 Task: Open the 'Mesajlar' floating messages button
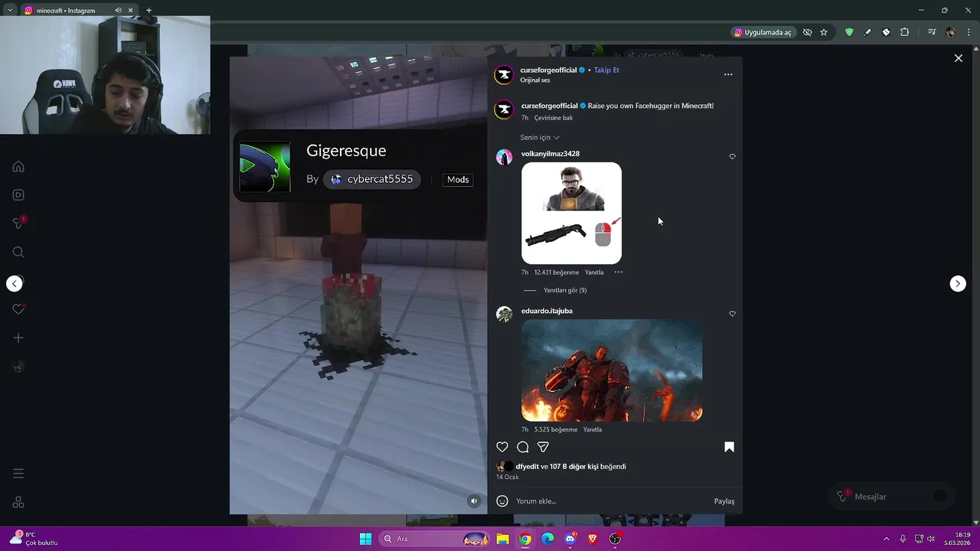pyautogui.click(x=892, y=497)
